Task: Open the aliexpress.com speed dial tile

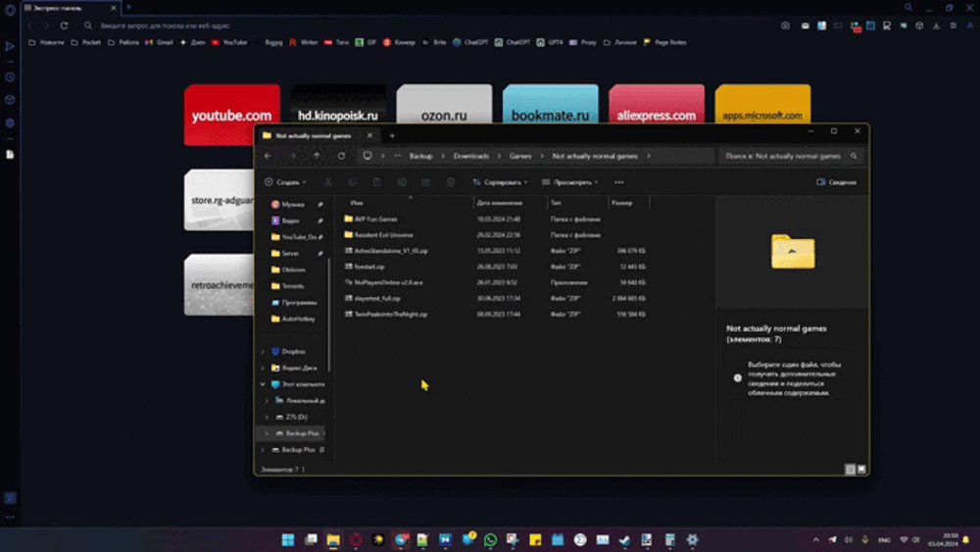Action: (x=657, y=104)
